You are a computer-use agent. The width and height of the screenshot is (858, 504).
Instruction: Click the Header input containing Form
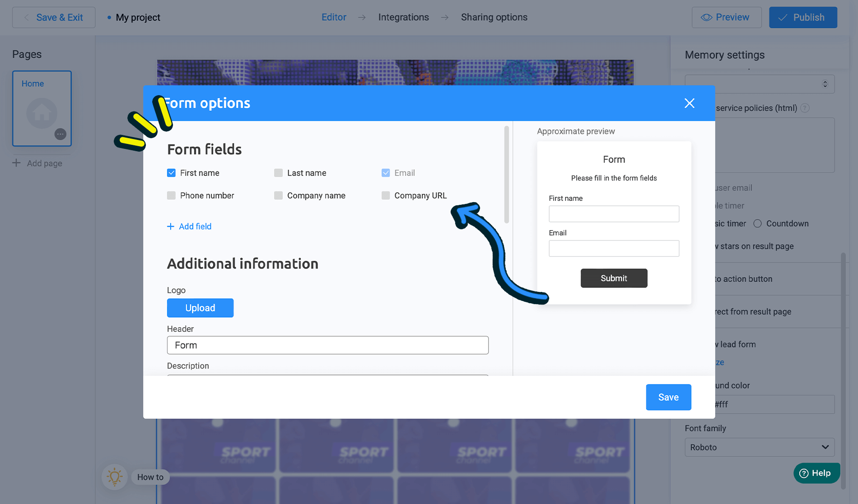coord(328,345)
